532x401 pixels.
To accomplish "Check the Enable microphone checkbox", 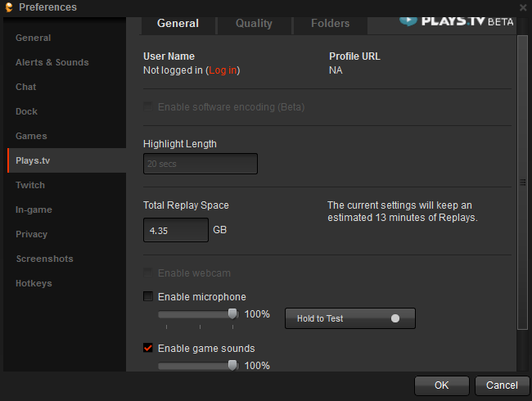I will click(148, 296).
